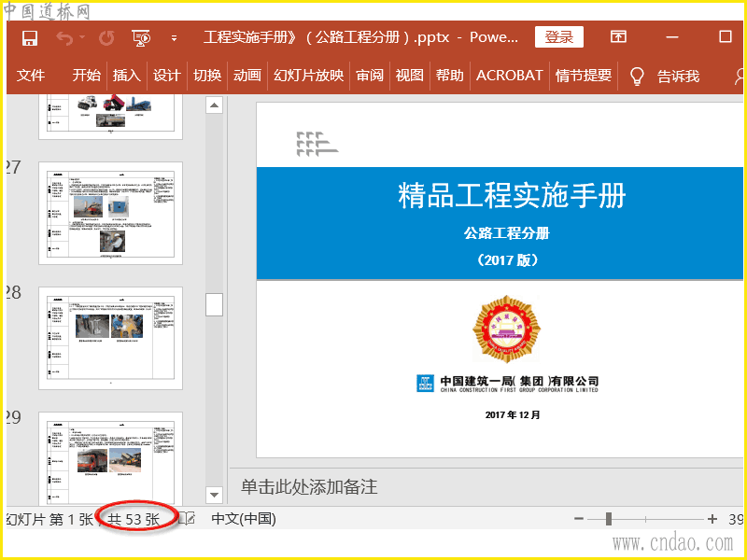Screen dimensions: 747x560
Task: Click the 幻灯片 第 1 张 status text
Action: coord(49,519)
